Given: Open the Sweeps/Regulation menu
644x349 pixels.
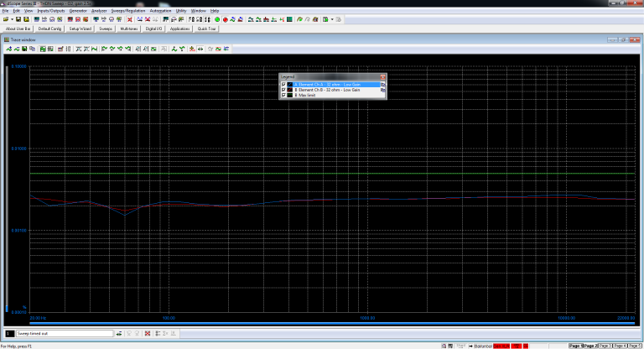Looking at the screenshot, I should point(130,10).
